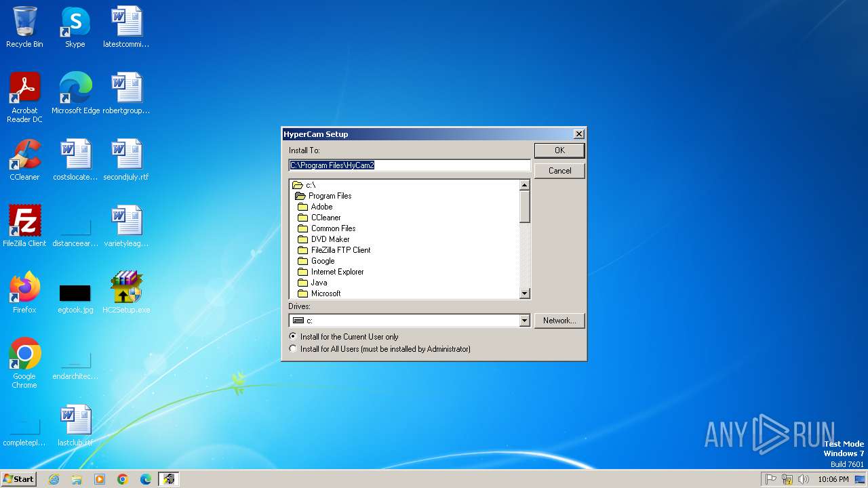Click the Install To path field

point(410,165)
